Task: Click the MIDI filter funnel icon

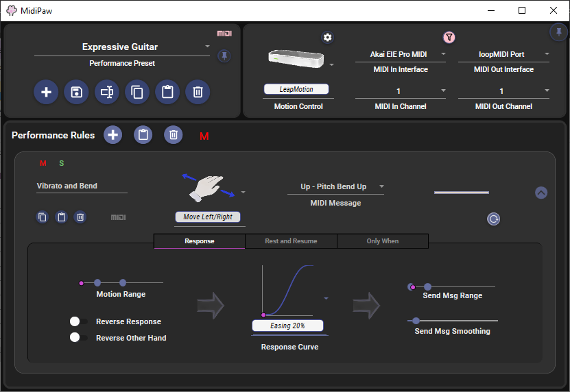Action: pos(449,38)
